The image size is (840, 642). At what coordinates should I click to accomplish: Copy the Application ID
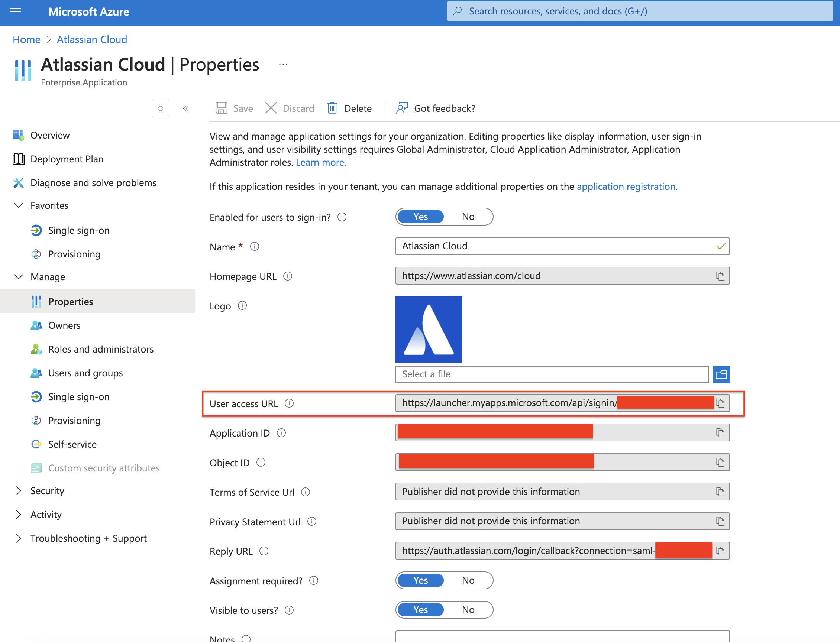[720, 432]
